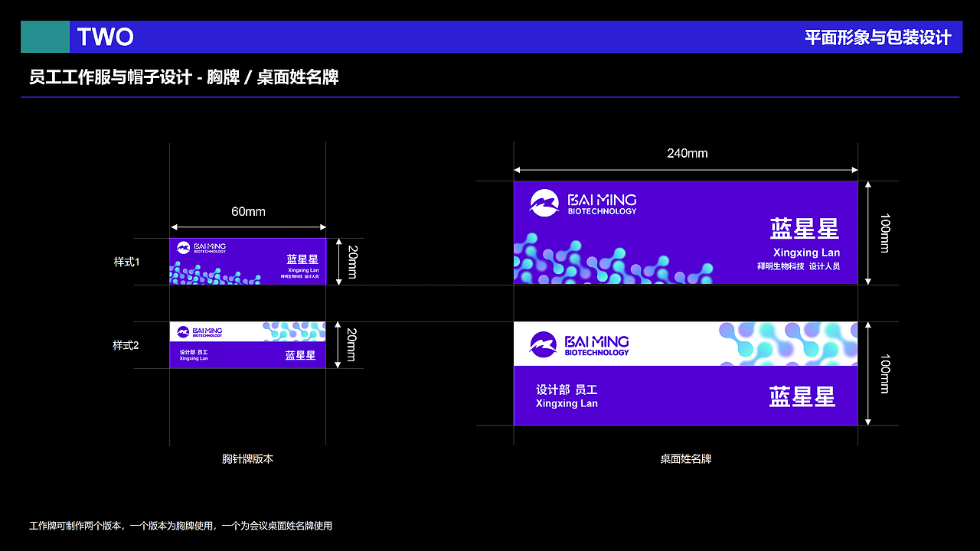
Task: Toggle the 样式1 badge variant
Action: point(127,262)
